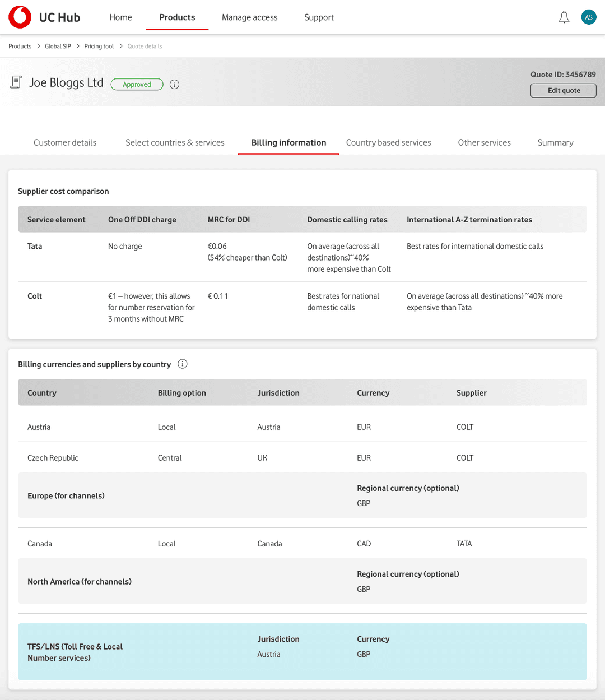Go to the Home menu item
The image size is (605, 700).
pos(120,17)
